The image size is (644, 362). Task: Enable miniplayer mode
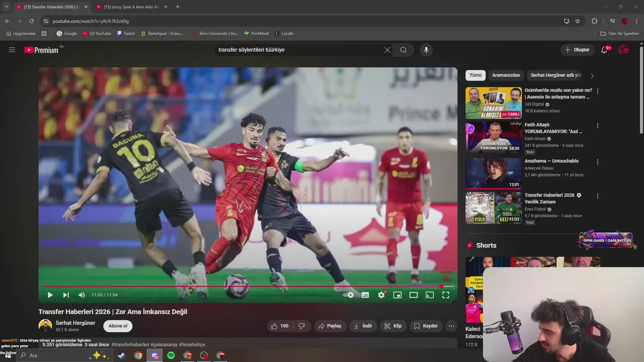click(397, 295)
